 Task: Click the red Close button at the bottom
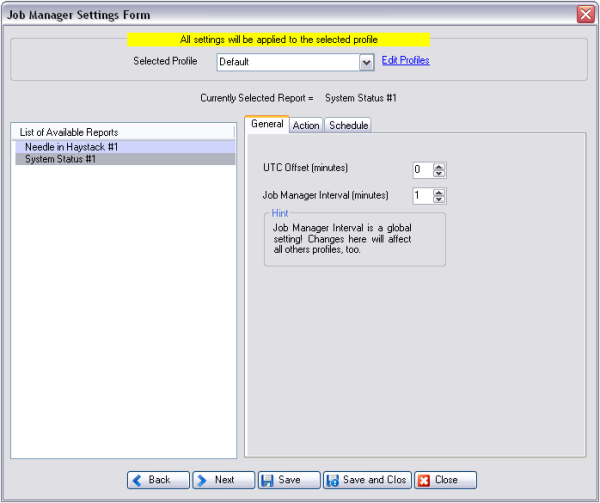[445, 480]
